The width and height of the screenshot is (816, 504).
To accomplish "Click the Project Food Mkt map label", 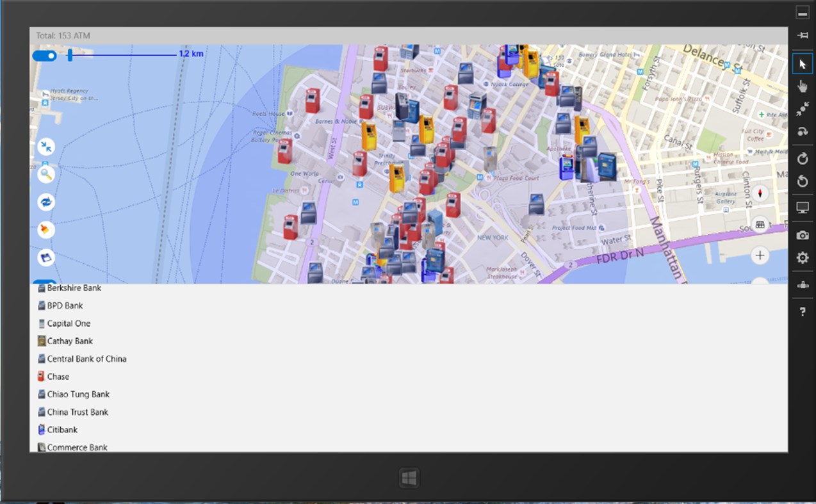I will click(574, 227).
